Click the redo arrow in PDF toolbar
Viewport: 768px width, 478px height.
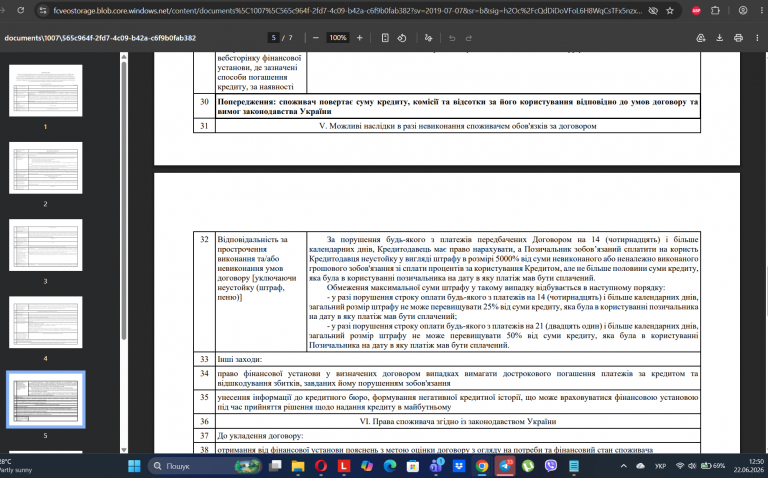(x=469, y=38)
